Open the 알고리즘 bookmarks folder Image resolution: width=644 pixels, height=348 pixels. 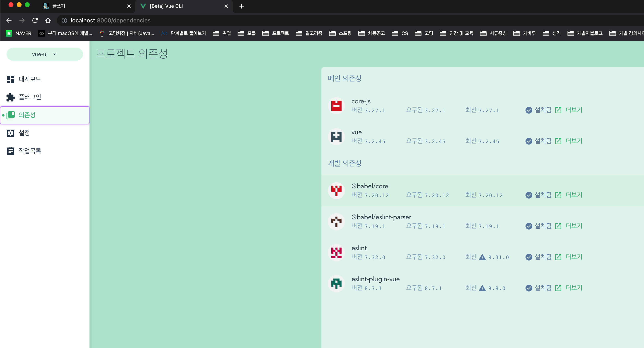point(309,33)
